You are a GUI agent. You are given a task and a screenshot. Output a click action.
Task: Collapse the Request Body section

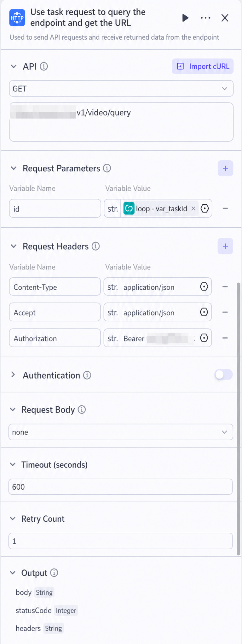pyautogui.click(x=13, y=409)
